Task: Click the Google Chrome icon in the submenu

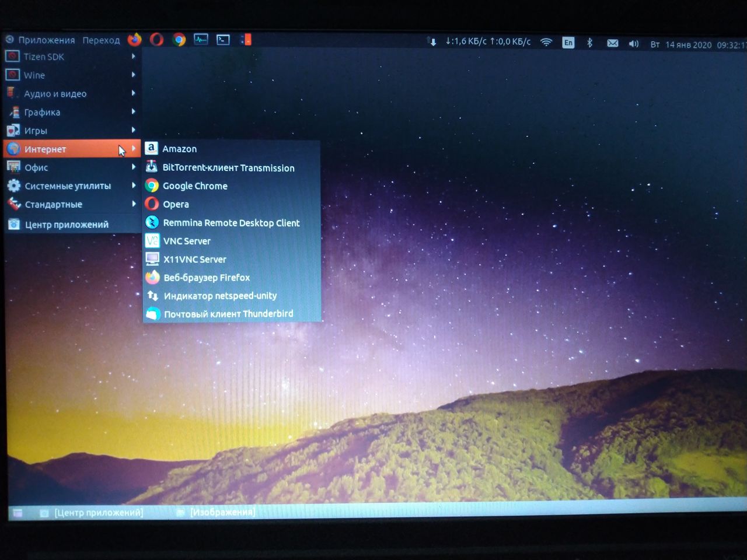Action: [x=152, y=185]
